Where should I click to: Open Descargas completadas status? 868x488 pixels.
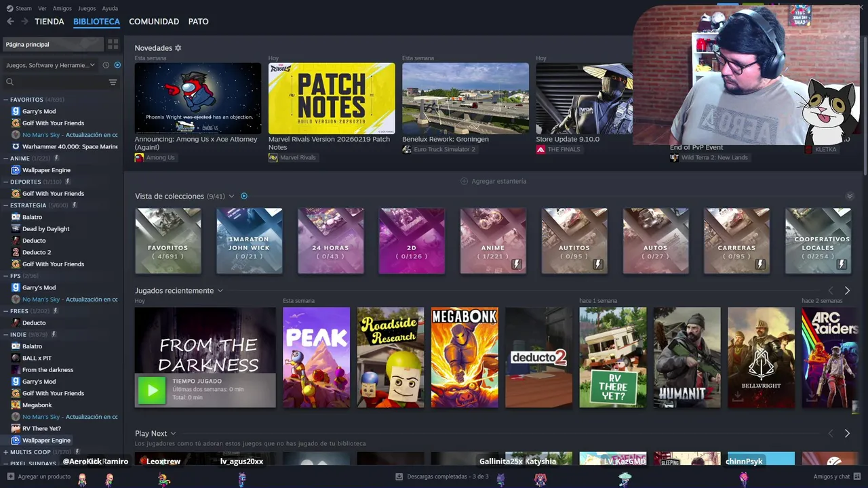(x=441, y=476)
